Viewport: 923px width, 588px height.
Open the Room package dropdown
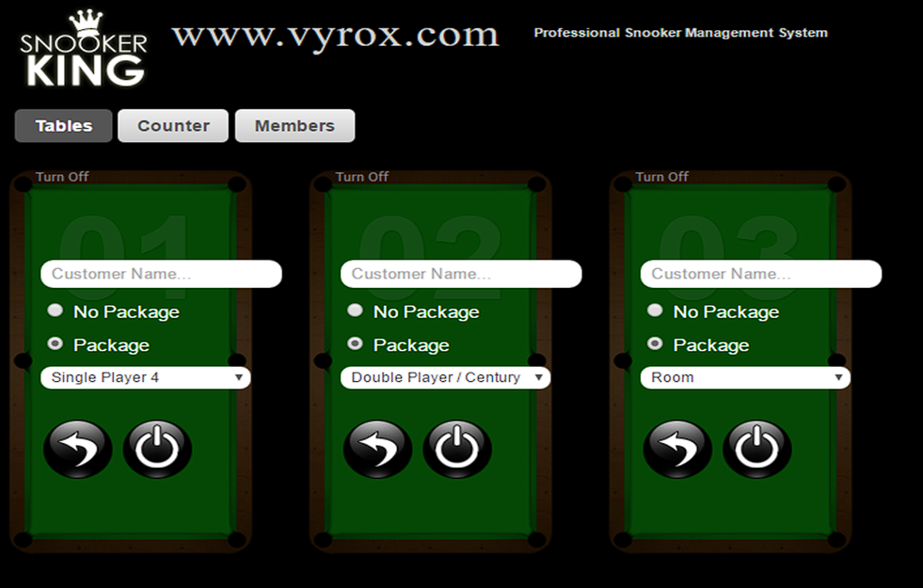[x=745, y=378]
